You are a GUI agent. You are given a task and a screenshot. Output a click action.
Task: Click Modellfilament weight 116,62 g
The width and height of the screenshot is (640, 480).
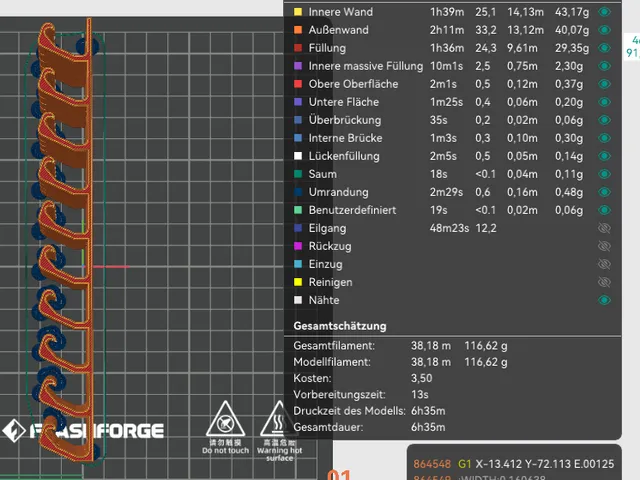pos(486,362)
